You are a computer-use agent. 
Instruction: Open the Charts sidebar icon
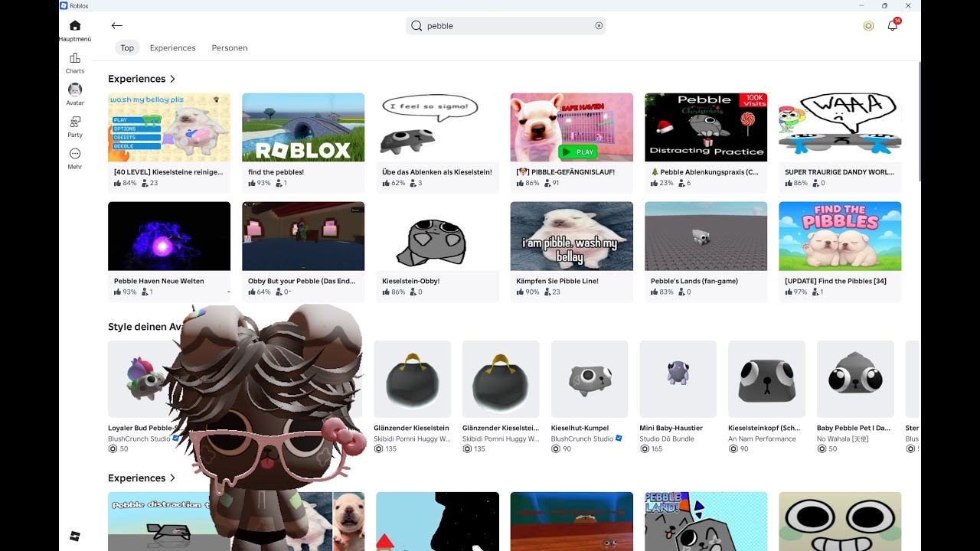click(x=75, y=58)
